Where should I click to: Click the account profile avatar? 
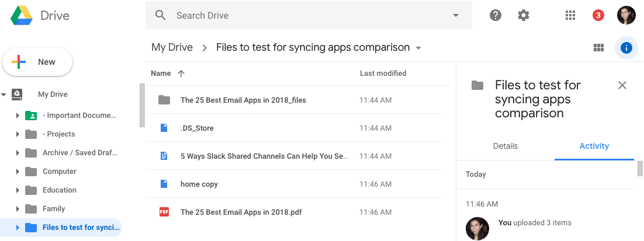[626, 16]
